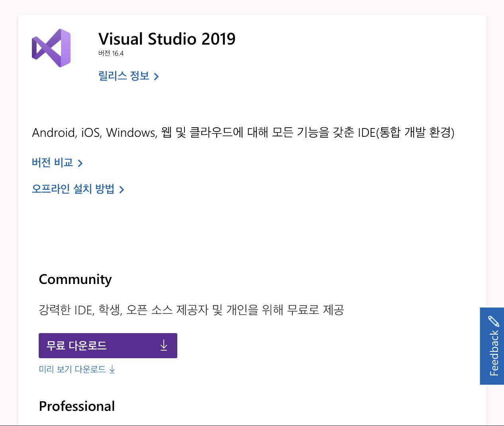Viewport: 504px width, 426px height.
Task: Click the IDE description text mentioning Android, iOS
Action: [x=243, y=132]
